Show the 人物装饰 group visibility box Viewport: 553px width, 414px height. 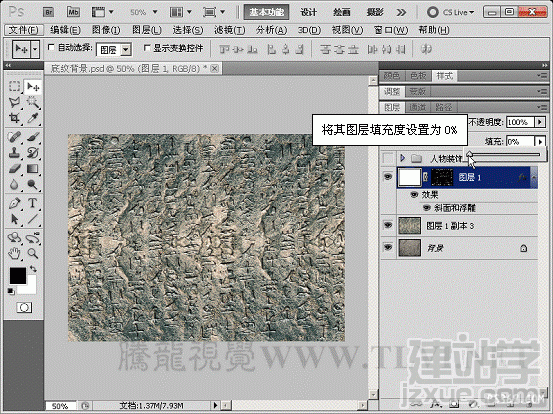click(388, 158)
